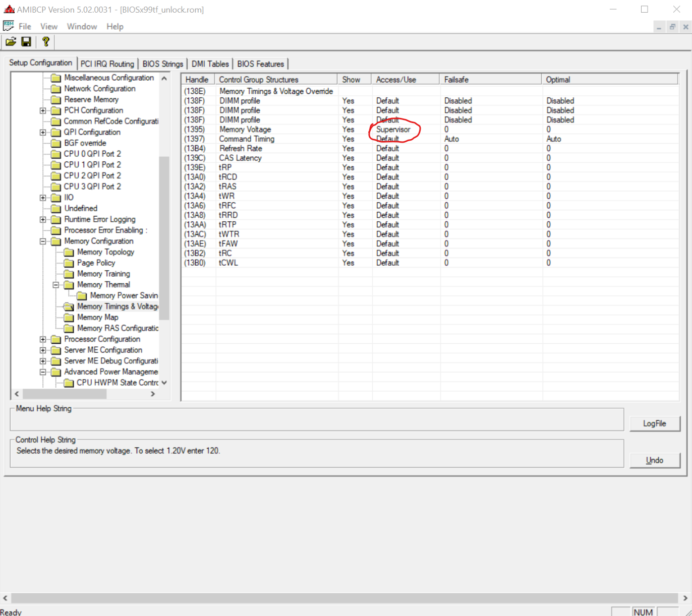
Task: Click the Memory Topology folder icon
Action: point(69,252)
